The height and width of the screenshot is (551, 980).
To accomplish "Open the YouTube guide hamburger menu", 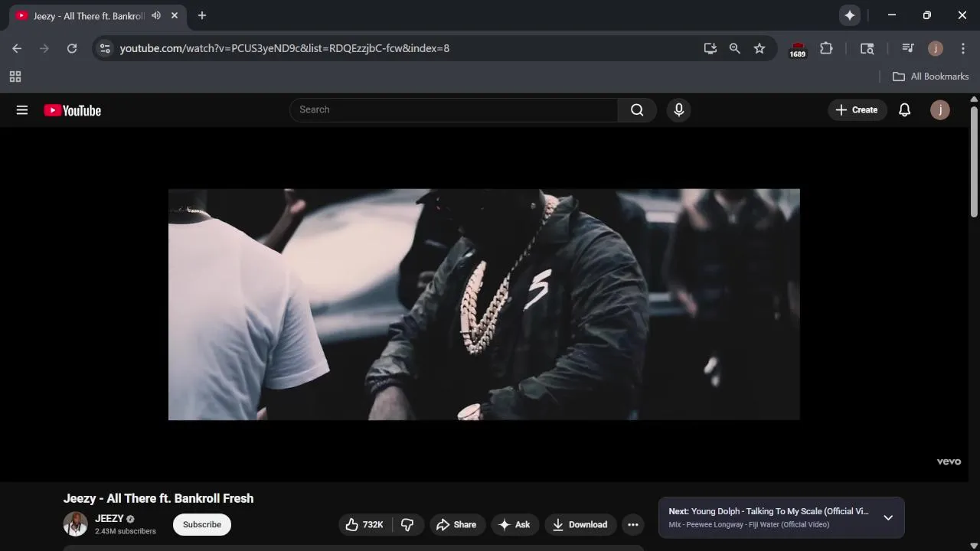I will click(x=22, y=110).
